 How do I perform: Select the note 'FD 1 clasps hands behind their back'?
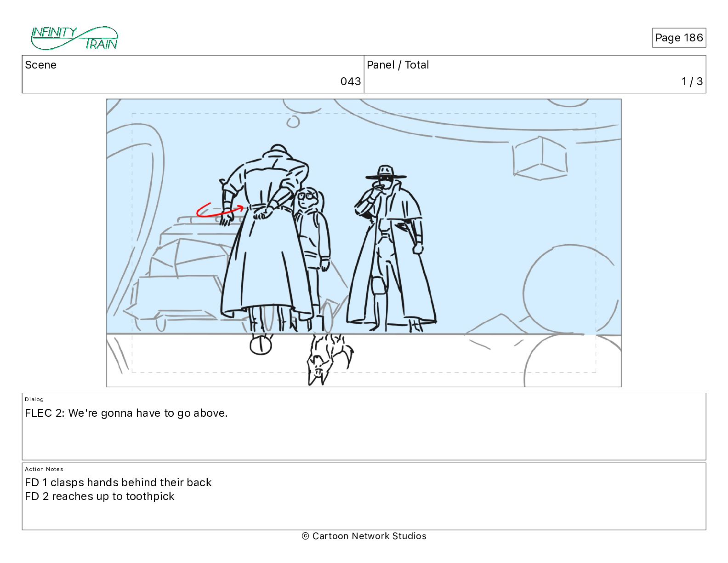pyautogui.click(x=118, y=483)
